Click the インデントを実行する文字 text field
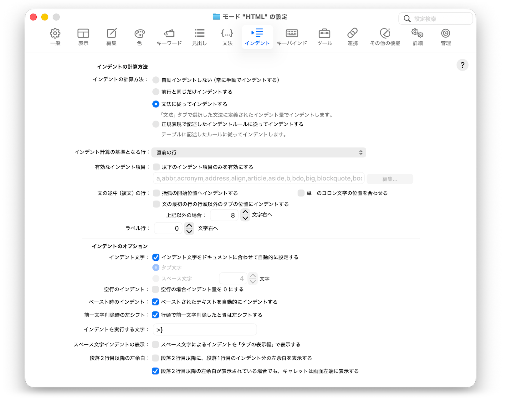The width and height of the screenshot is (532, 401). (x=205, y=330)
